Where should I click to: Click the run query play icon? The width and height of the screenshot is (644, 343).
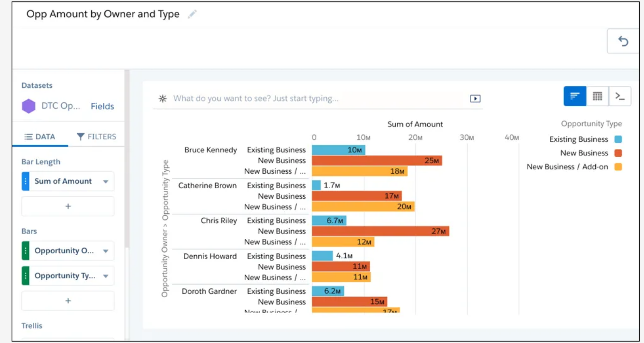pos(475,98)
